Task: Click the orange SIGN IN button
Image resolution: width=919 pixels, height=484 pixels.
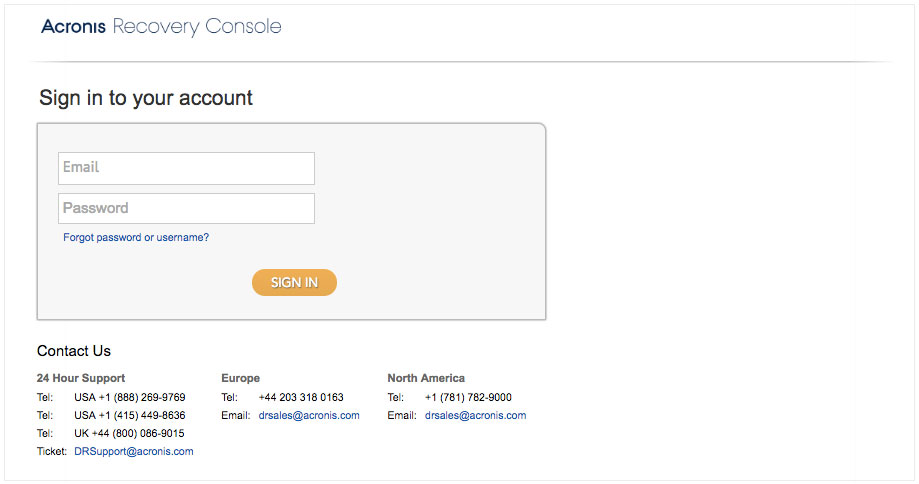Action: (294, 282)
